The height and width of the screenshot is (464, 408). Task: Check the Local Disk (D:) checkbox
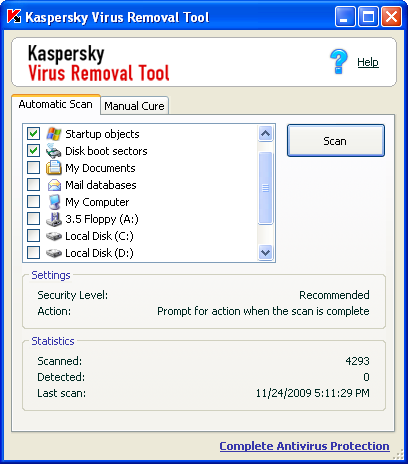[33, 253]
